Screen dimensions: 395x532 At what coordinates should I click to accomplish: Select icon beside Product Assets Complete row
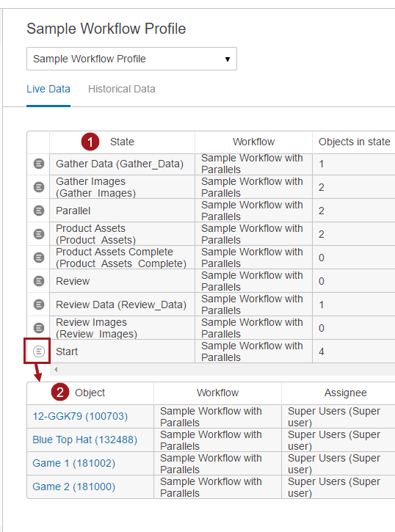(39, 258)
